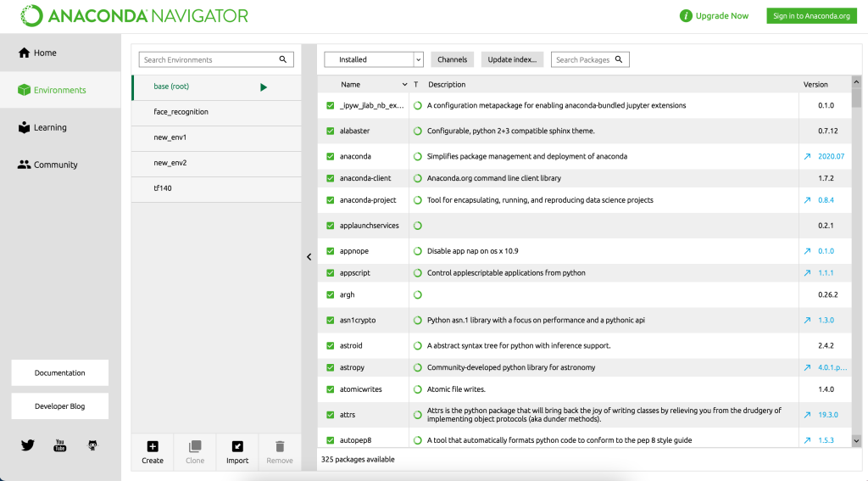The height and width of the screenshot is (481, 868).
Task: Toggle the autopep8 package checkbox
Action: click(331, 440)
